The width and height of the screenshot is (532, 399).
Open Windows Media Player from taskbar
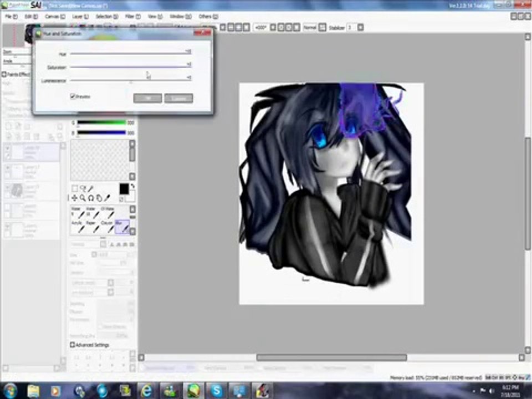point(55,391)
